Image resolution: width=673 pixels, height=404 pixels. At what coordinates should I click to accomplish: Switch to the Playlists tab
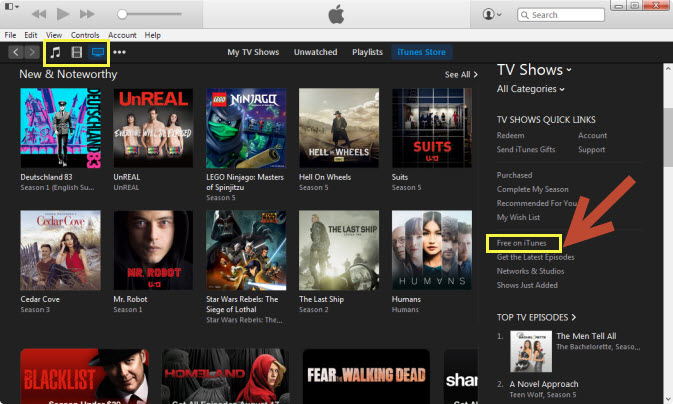tap(367, 52)
